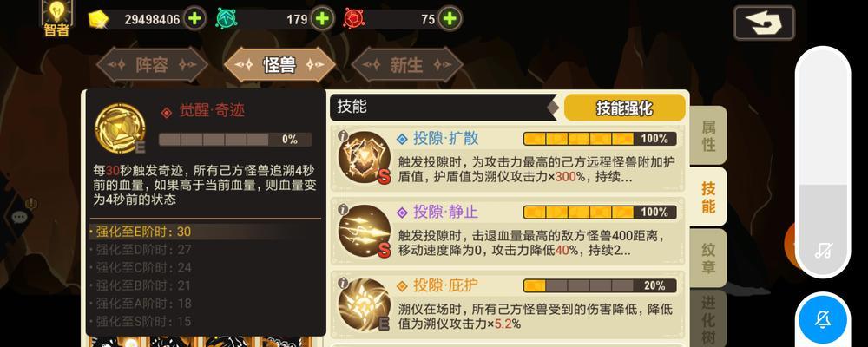Click plus icon next to red gems 75
868x347 pixels.
[x=450, y=19]
